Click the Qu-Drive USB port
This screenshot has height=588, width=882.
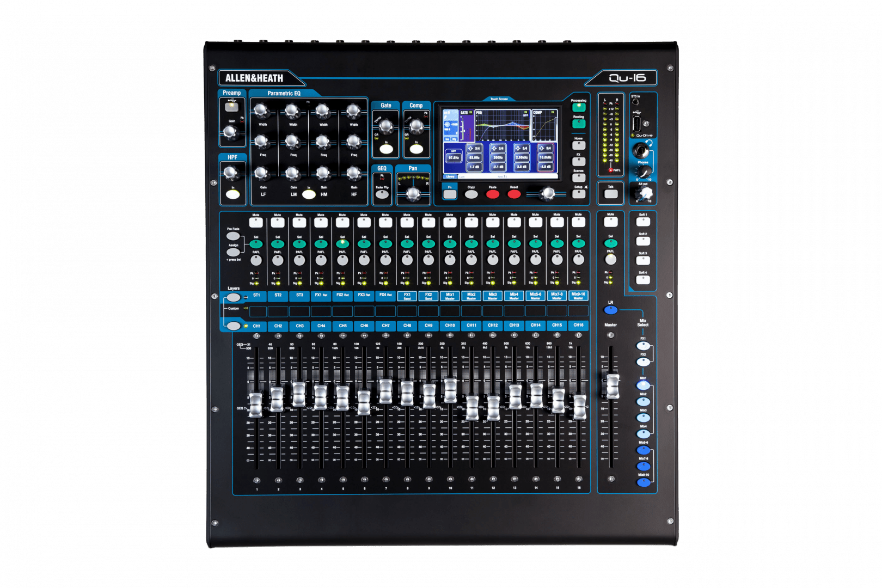click(x=636, y=122)
